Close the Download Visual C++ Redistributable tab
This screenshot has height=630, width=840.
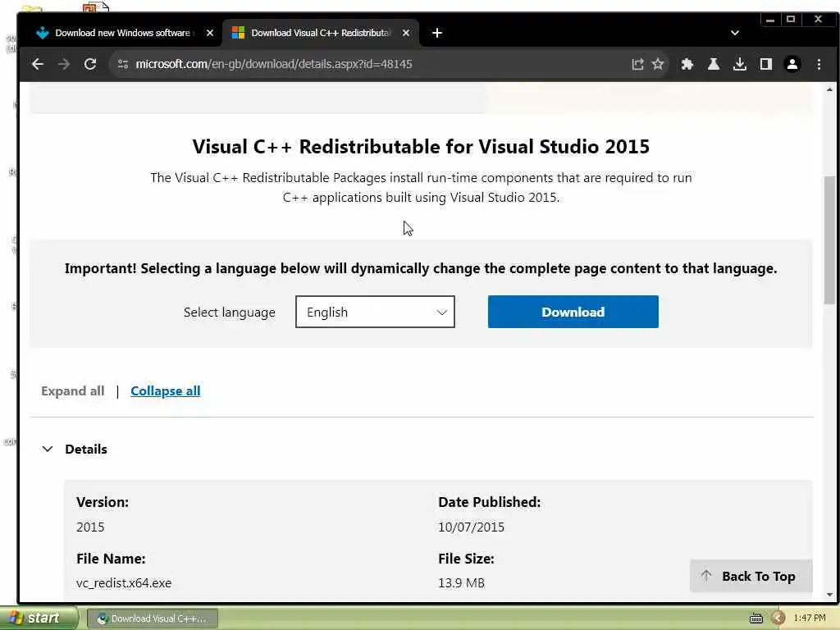click(x=406, y=33)
